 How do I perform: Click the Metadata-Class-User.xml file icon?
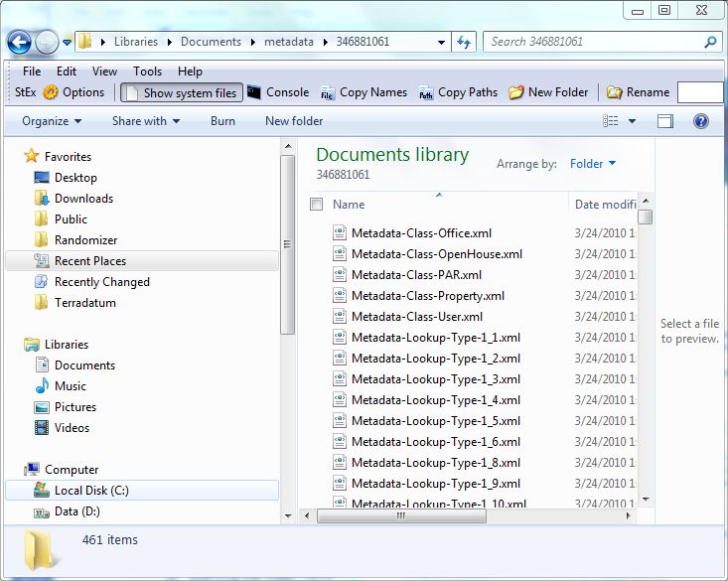pos(340,316)
